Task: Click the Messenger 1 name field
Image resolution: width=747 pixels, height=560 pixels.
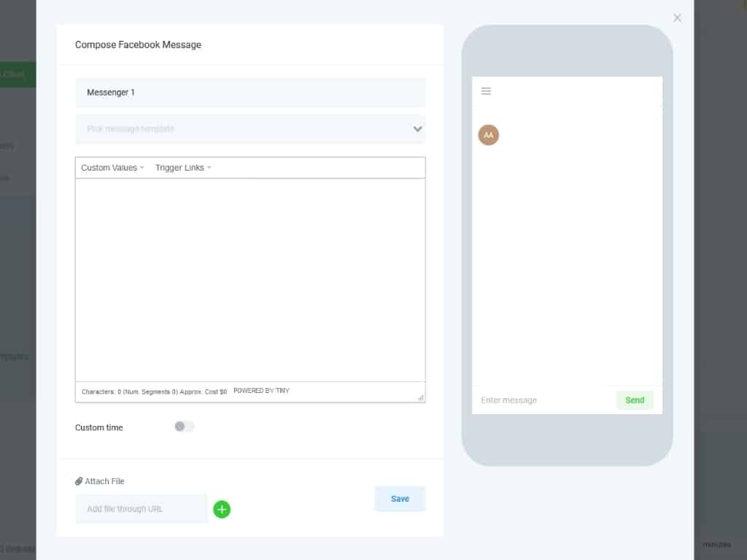Action: point(250,93)
